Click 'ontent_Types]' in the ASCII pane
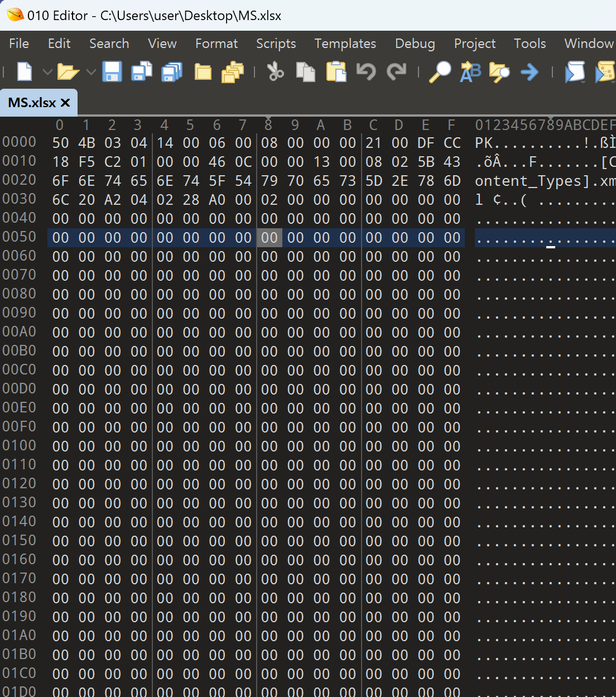 click(x=532, y=181)
